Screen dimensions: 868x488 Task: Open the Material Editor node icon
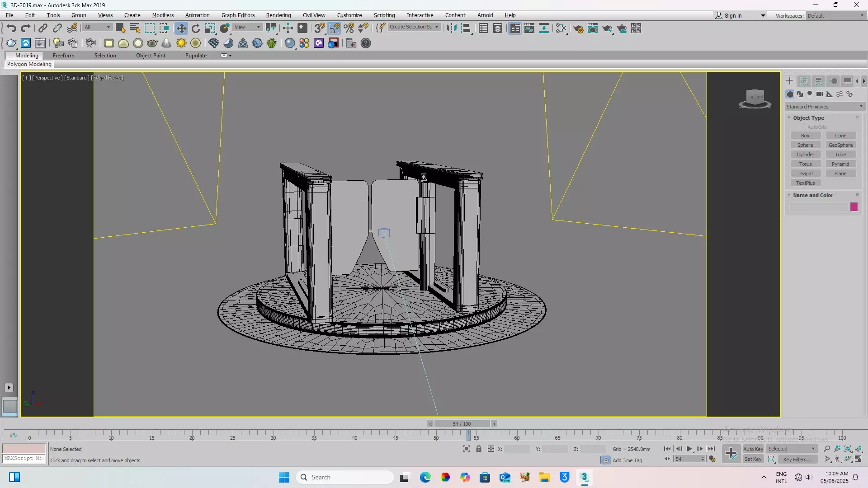(561, 28)
